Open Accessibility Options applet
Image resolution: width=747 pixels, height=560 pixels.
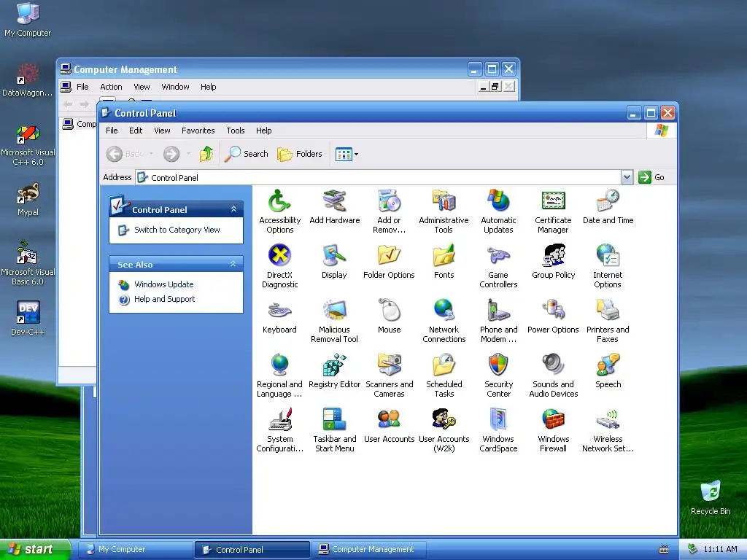279,211
